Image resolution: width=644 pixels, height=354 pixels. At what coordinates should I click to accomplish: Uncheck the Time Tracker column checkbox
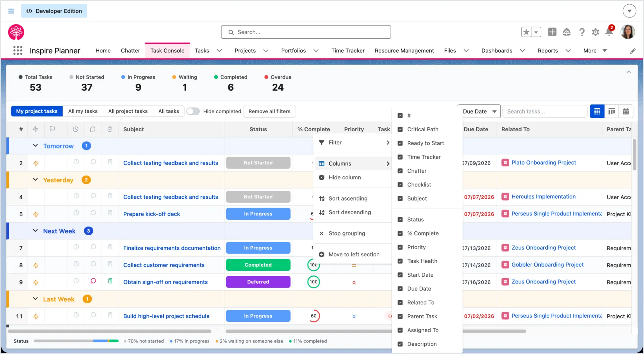tap(400, 157)
